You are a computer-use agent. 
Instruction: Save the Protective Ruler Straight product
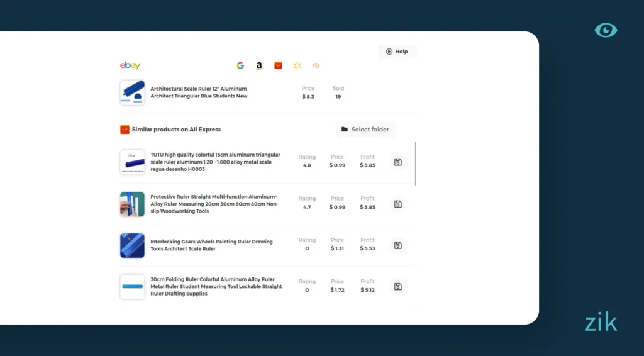(397, 204)
